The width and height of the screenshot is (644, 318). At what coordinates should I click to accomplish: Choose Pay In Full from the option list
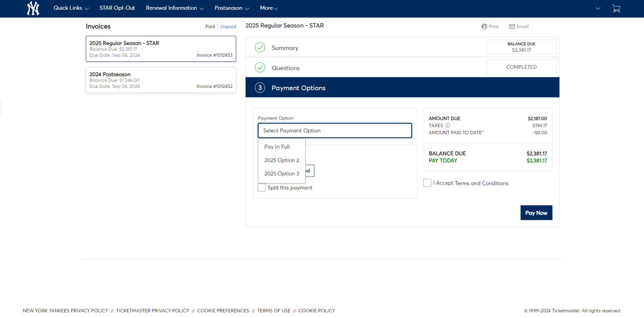(277, 147)
